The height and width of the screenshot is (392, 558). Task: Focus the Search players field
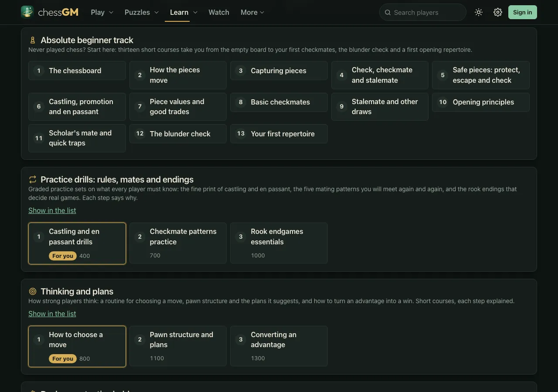coord(423,12)
